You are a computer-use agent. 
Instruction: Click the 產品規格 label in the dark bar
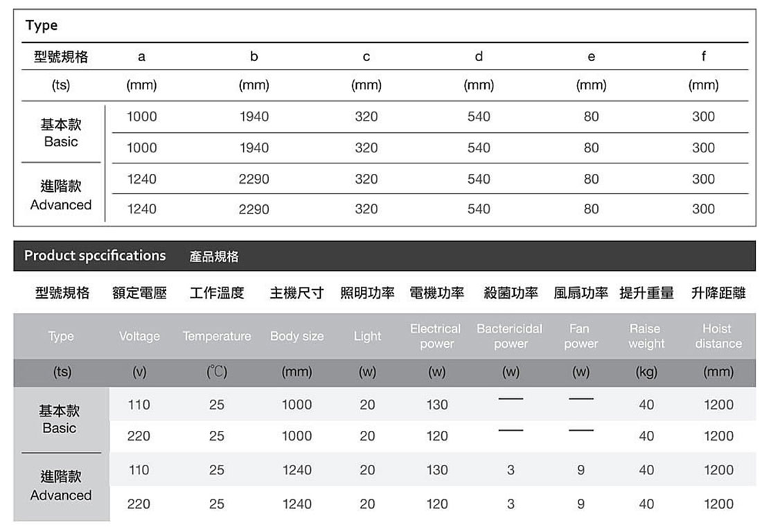click(x=214, y=256)
